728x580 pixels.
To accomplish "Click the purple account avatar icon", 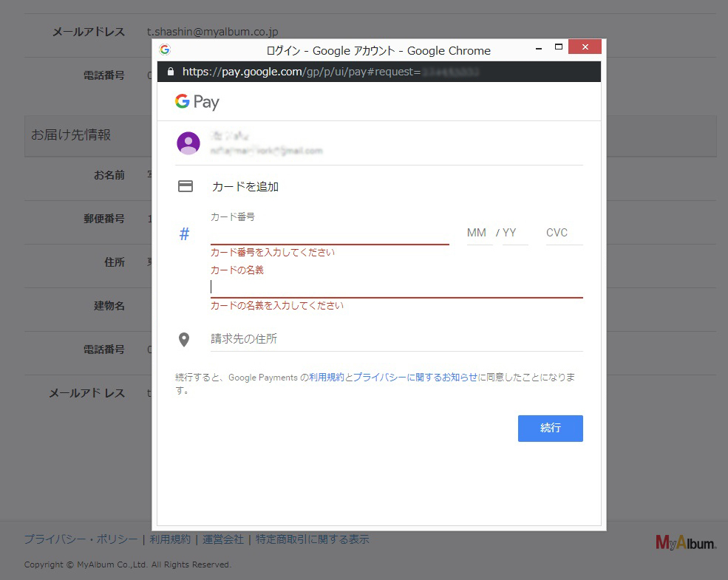I will click(188, 143).
